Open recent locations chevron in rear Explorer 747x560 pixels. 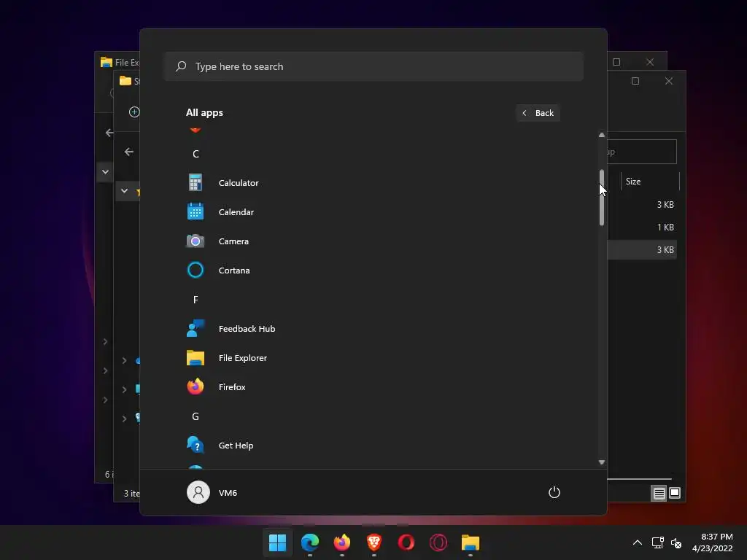pos(105,172)
